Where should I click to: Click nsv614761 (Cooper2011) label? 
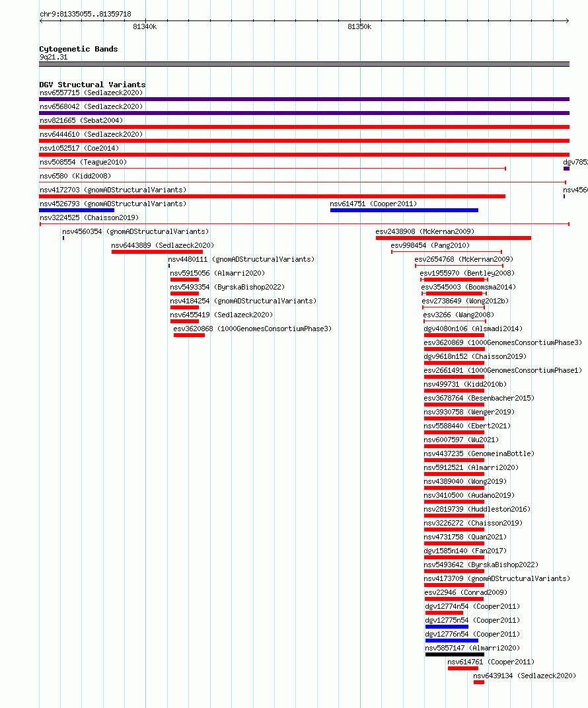[491, 662]
